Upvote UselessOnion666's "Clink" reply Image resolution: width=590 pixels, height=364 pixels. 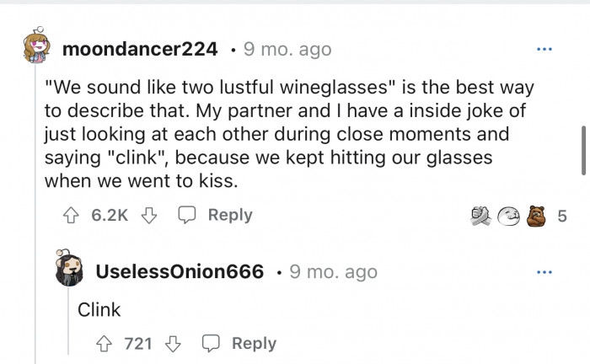pyautogui.click(x=105, y=343)
